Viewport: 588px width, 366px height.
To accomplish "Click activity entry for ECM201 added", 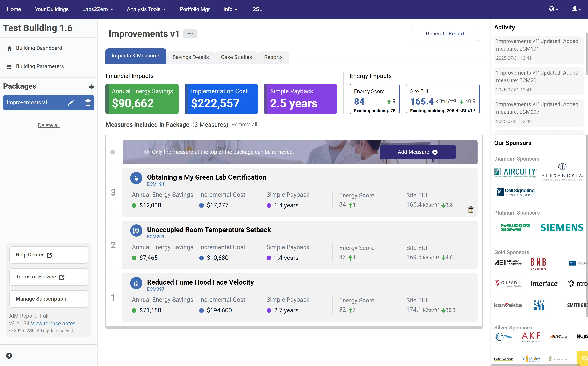I will (539, 81).
